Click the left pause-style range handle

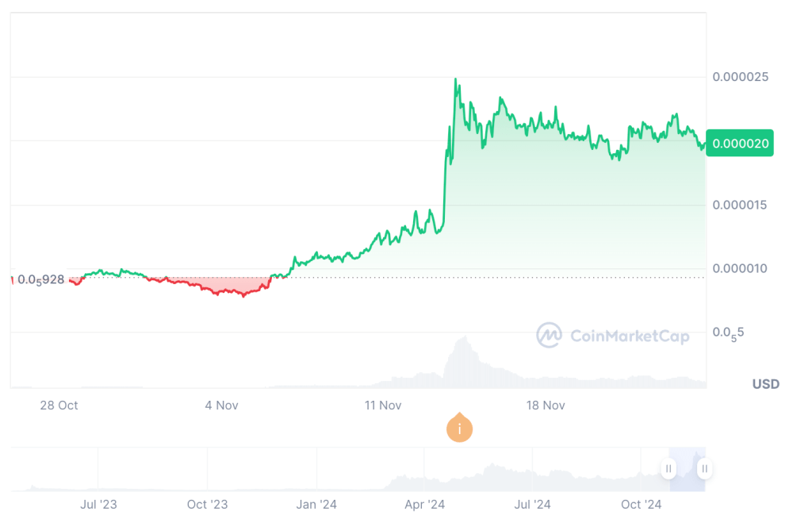[x=669, y=469]
